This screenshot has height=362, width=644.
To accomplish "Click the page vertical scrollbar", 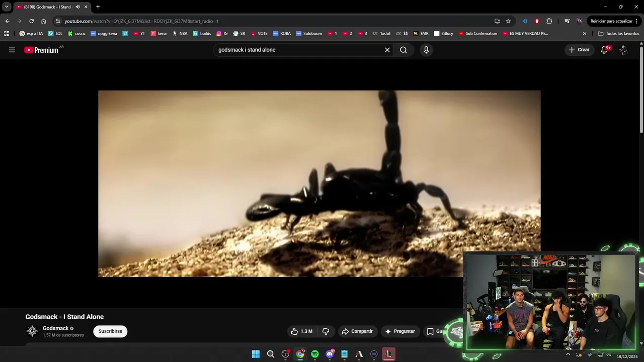I will [641, 89].
